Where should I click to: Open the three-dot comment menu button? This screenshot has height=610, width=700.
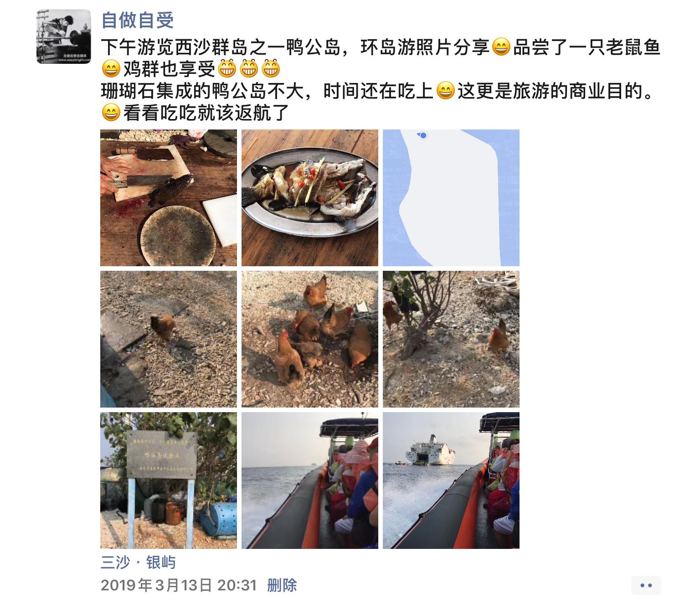[x=646, y=585]
